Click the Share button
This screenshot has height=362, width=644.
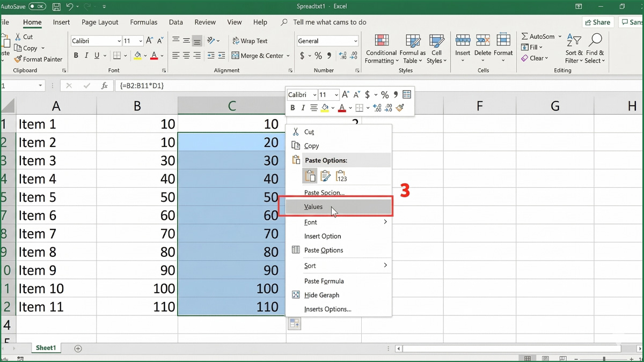(598, 23)
